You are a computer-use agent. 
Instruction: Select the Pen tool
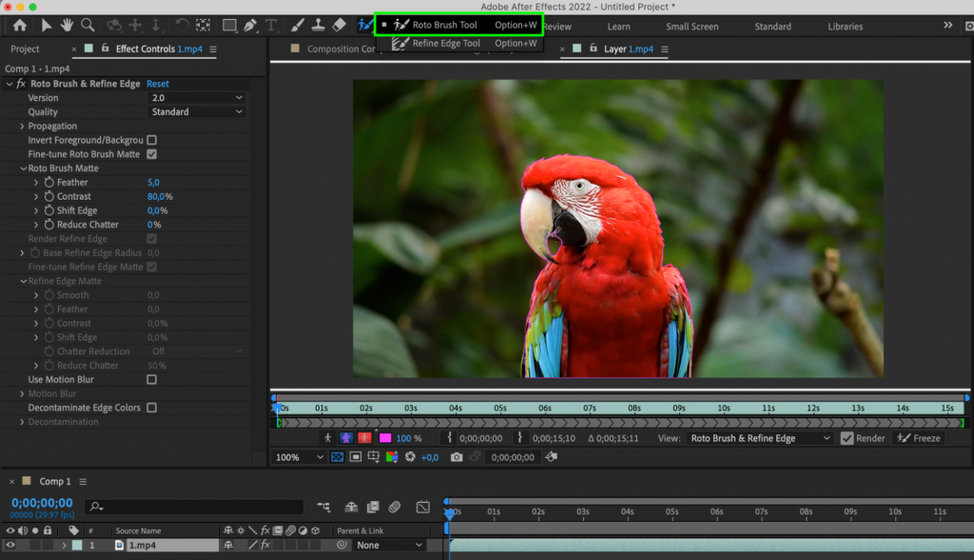(251, 26)
